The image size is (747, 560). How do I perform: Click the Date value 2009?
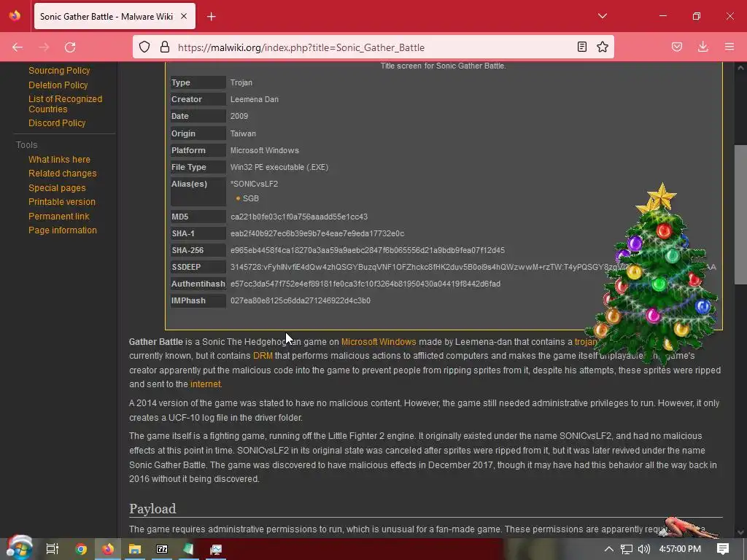click(239, 116)
